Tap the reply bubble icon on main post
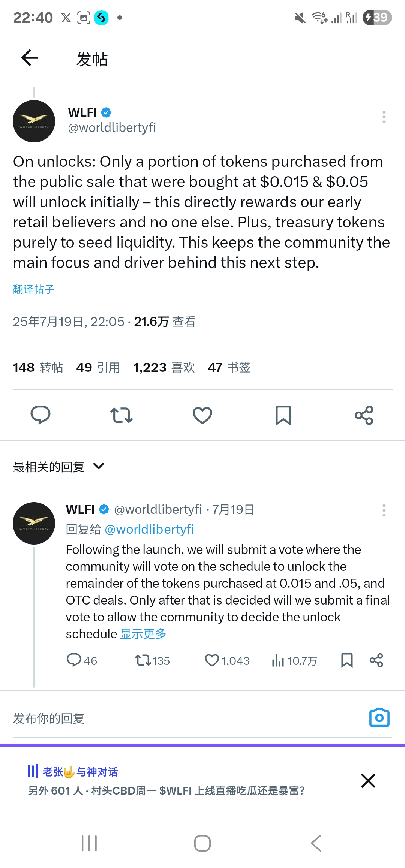 coord(40,415)
